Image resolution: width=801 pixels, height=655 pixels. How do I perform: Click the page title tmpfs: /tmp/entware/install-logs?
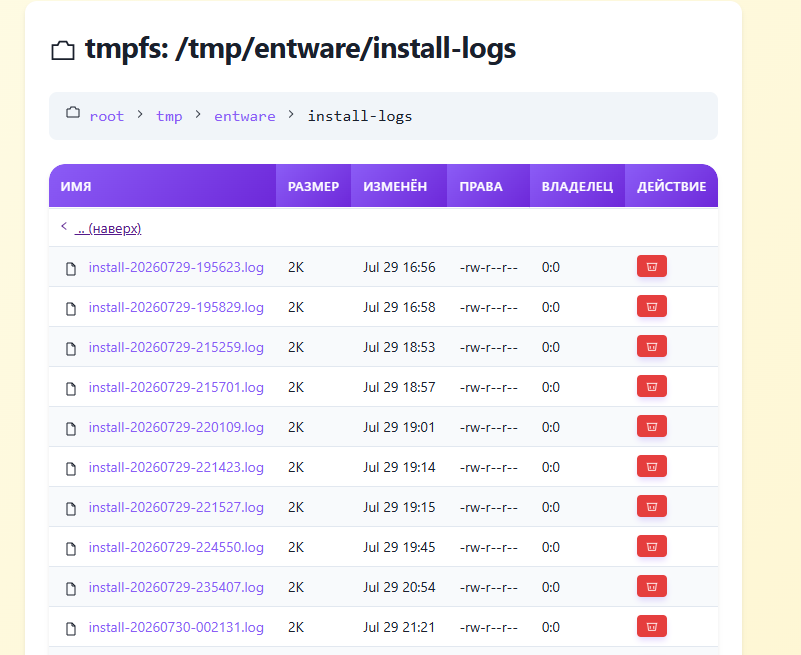pos(300,50)
